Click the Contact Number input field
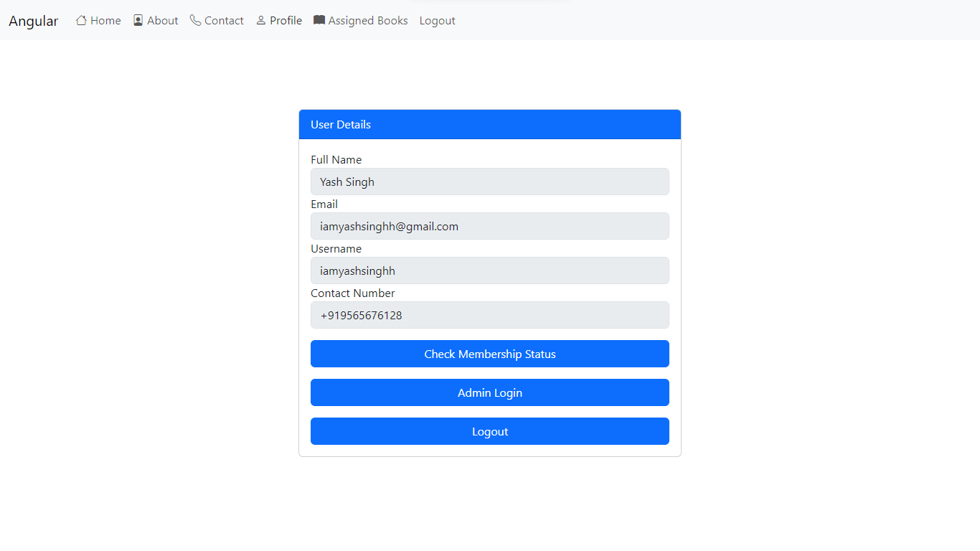Image resolution: width=980 pixels, height=551 pixels. (x=489, y=315)
